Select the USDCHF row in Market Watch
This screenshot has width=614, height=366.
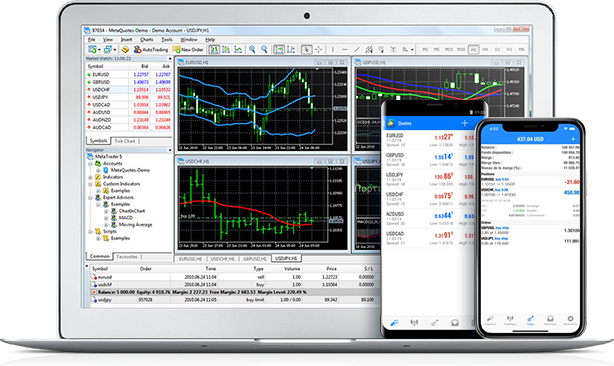click(x=129, y=90)
